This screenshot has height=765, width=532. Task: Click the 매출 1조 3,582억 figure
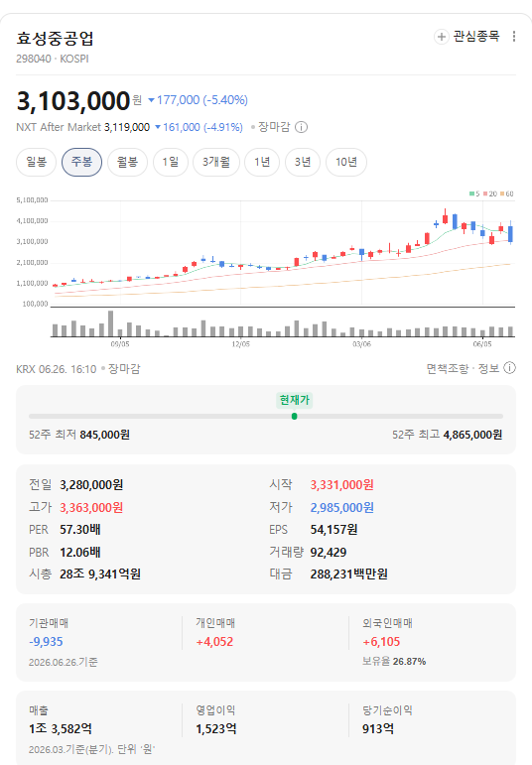tap(61, 729)
